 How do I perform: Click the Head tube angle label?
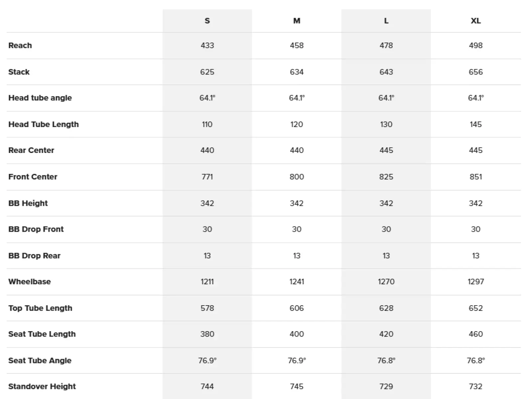click(40, 98)
